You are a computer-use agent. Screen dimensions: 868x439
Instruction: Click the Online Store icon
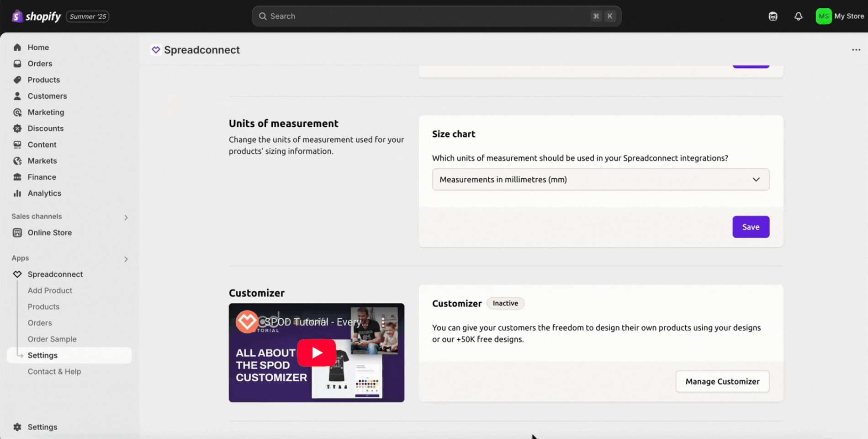pyautogui.click(x=17, y=233)
